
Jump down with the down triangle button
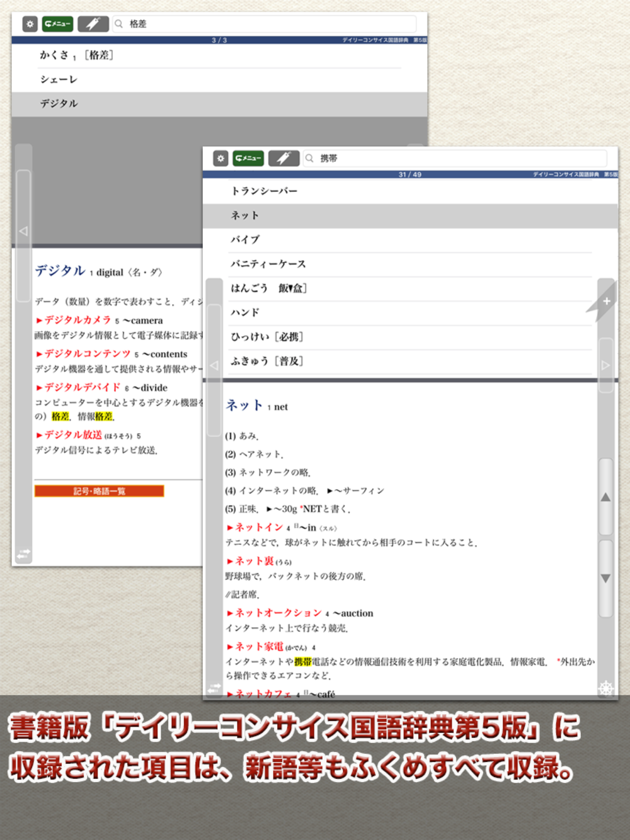point(605,578)
